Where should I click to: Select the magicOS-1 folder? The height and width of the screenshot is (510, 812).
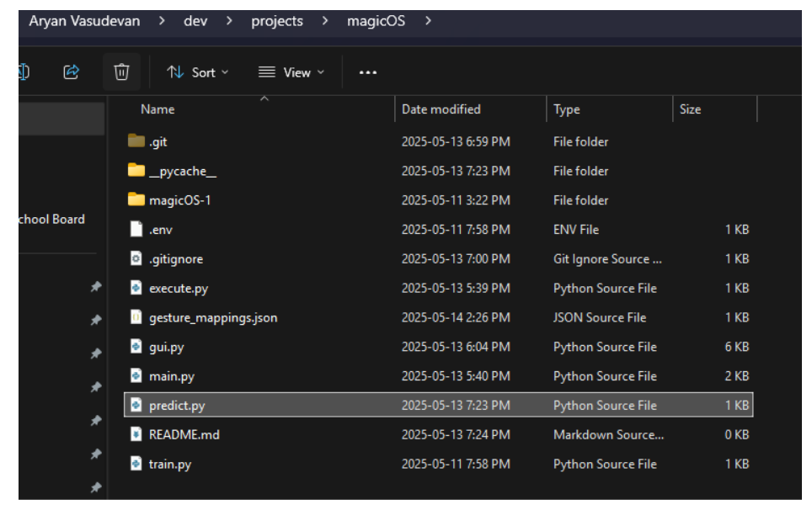[x=179, y=200]
